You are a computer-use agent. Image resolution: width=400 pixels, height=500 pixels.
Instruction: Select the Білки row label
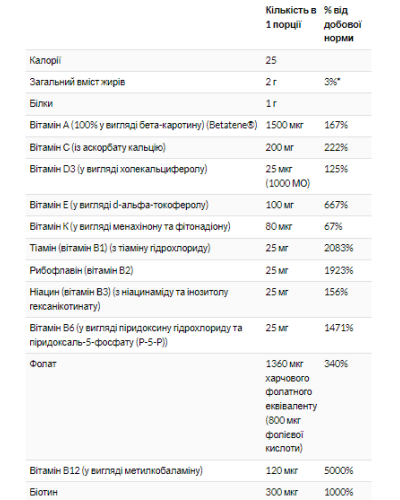41,104
